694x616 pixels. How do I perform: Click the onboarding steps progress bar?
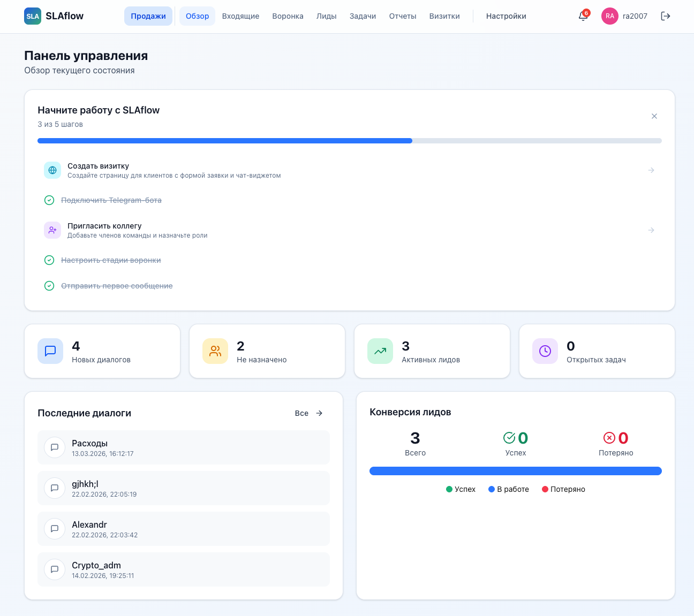(349, 141)
